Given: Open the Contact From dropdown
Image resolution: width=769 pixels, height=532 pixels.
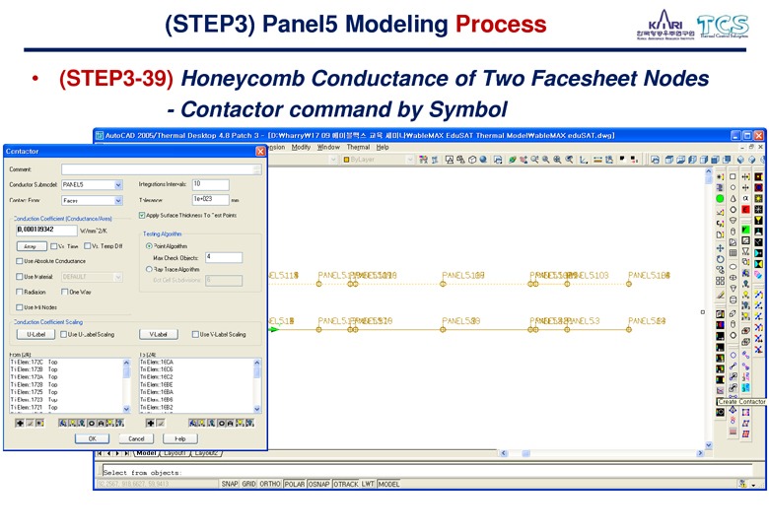Looking at the screenshot, I should click(118, 200).
